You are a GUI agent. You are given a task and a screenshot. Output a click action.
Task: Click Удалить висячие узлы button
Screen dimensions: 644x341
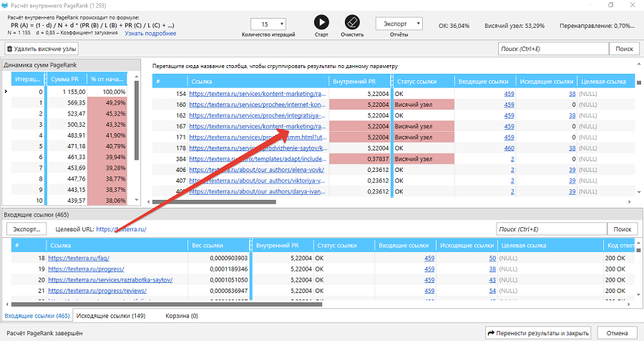42,49
